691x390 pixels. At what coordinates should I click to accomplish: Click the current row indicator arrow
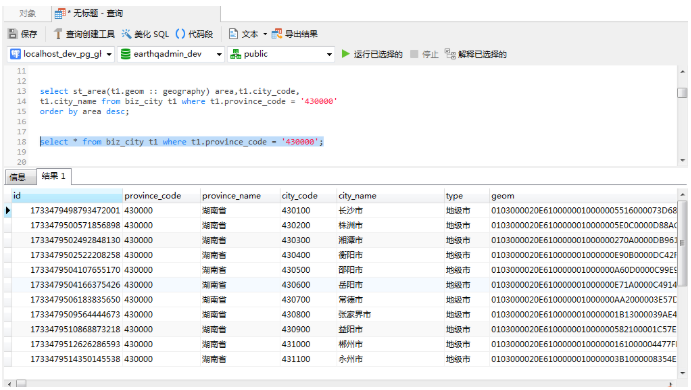(x=7, y=211)
